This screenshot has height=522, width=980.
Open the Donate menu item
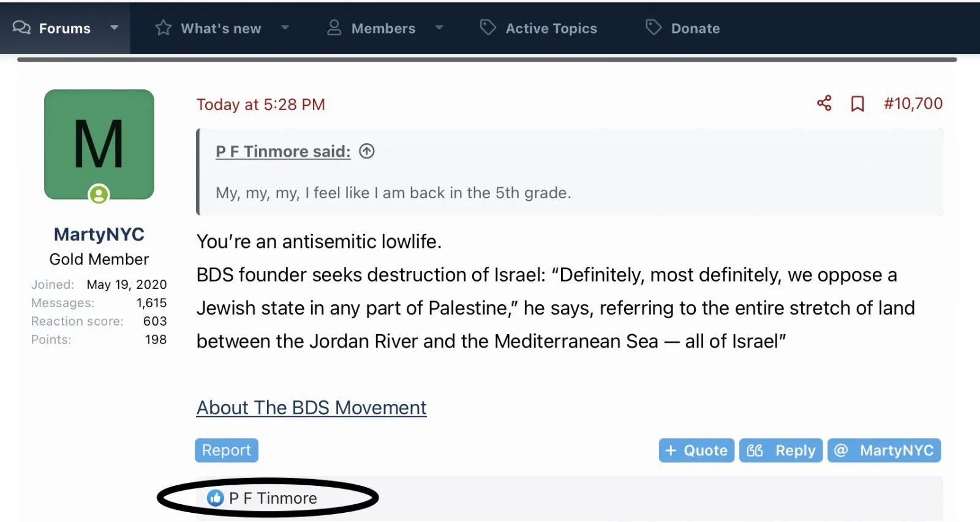(x=695, y=28)
